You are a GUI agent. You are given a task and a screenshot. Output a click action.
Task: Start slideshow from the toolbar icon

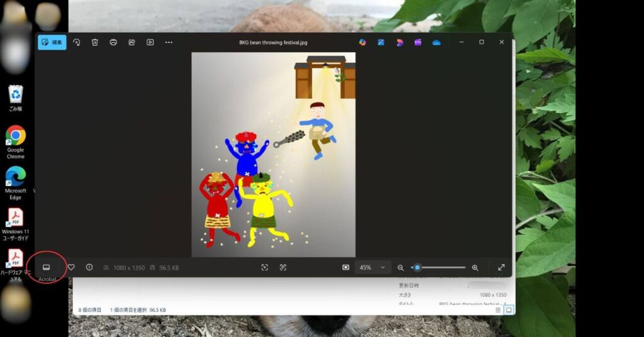pos(150,42)
